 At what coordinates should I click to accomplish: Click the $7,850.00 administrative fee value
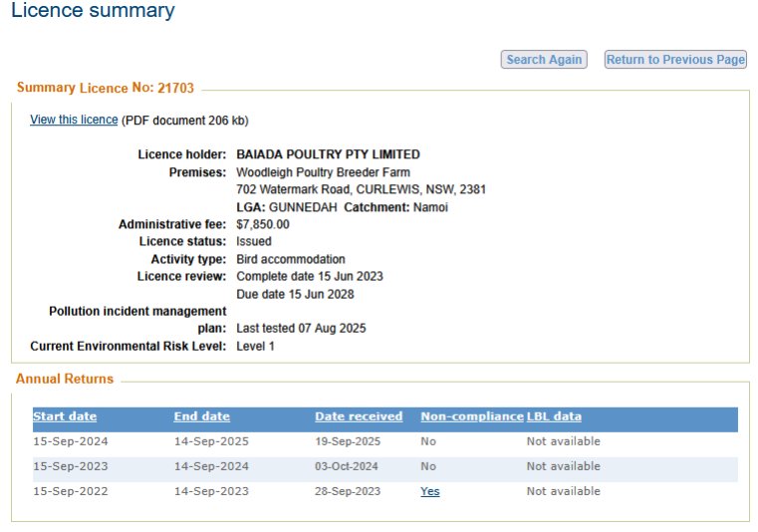[263, 224]
